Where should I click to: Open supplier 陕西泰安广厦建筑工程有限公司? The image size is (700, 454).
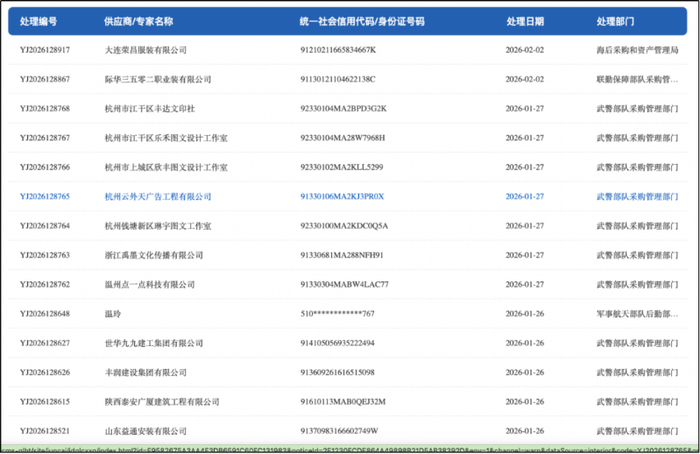[162, 402]
